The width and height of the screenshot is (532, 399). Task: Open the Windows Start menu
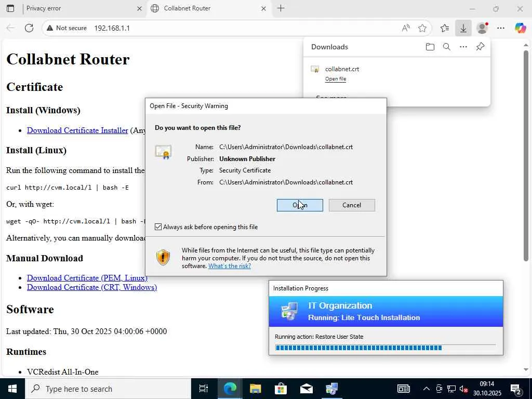tap(12, 389)
